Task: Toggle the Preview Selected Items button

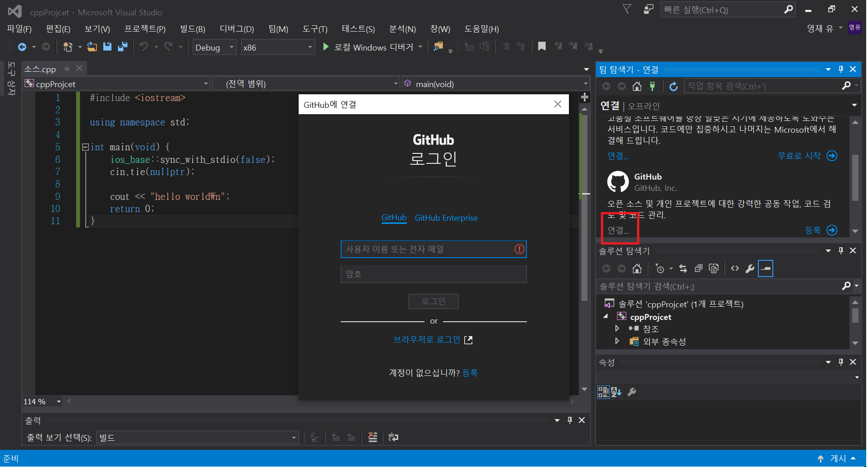Action: [x=766, y=269]
